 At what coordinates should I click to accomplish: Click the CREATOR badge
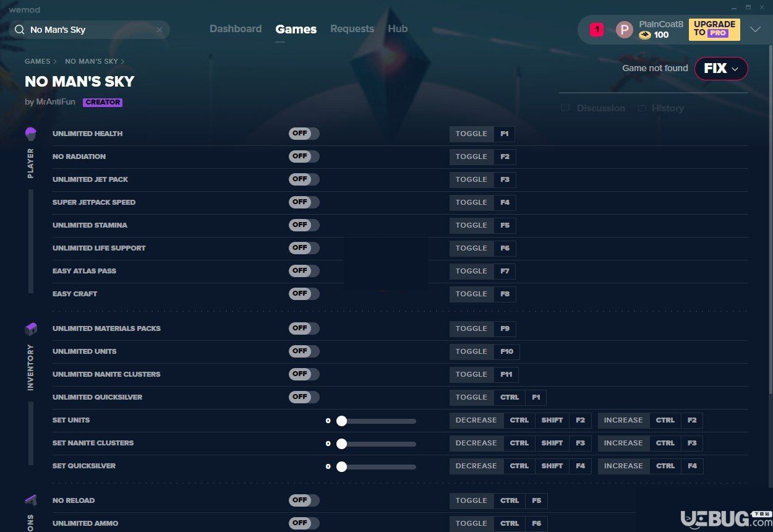coord(103,102)
